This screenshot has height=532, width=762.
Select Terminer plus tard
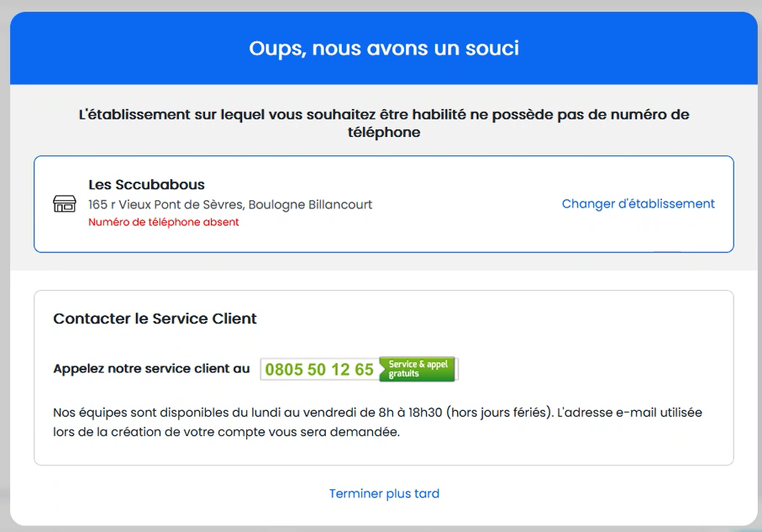pyautogui.click(x=384, y=493)
